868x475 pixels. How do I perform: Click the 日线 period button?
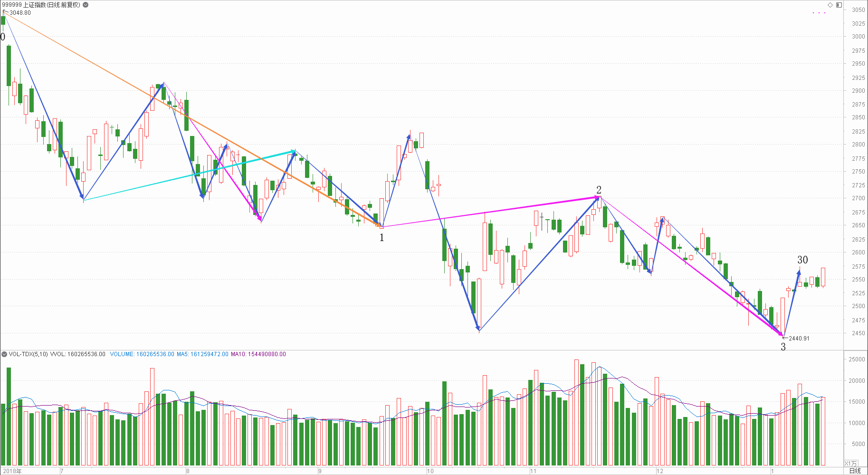(855, 471)
